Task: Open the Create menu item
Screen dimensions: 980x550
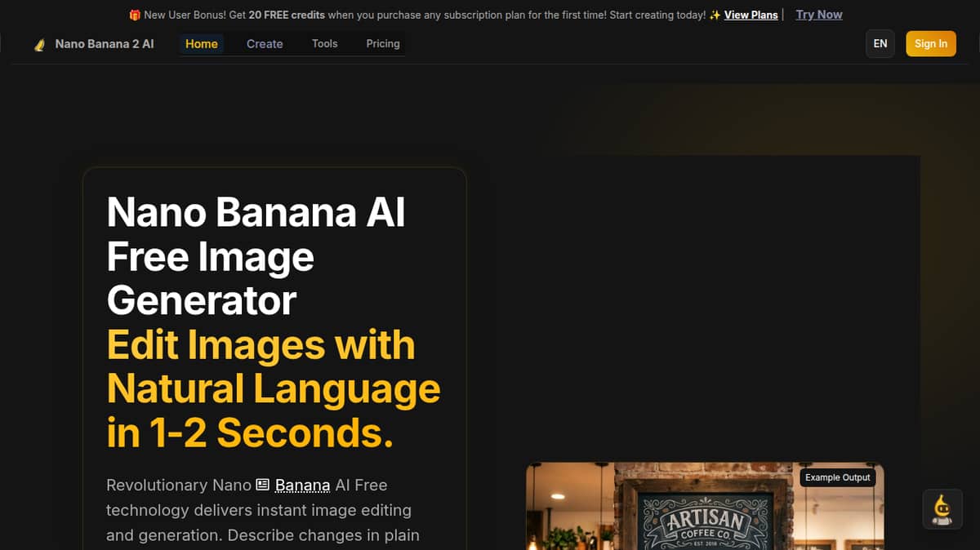Action: click(265, 44)
